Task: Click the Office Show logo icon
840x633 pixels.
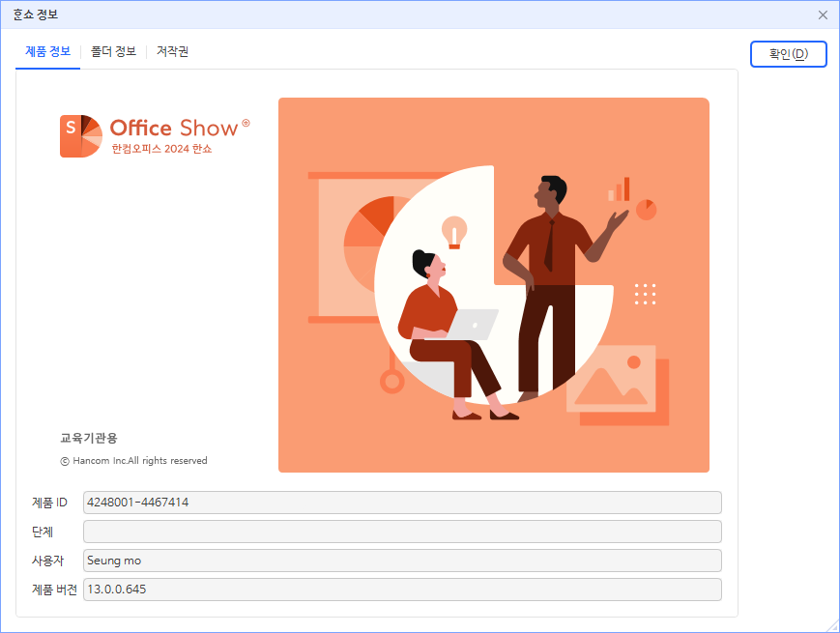Action: coord(81,136)
